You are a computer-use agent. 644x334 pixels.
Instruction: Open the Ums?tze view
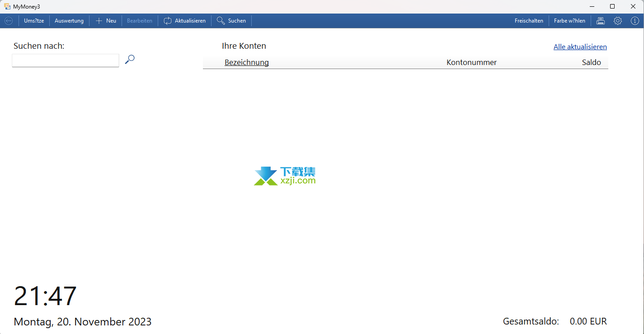point(34,21)
